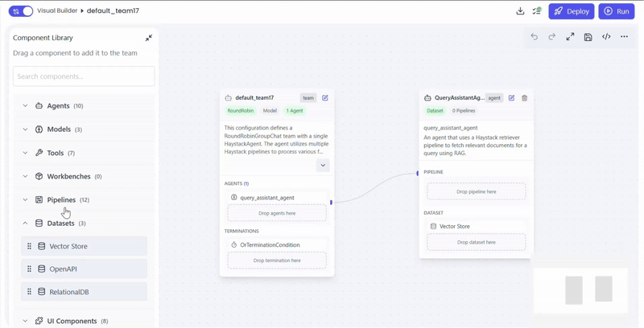Screen dimensions: 644x328
Task: Toggle fullscreen canvas view
Action: [x=570, y=37]
